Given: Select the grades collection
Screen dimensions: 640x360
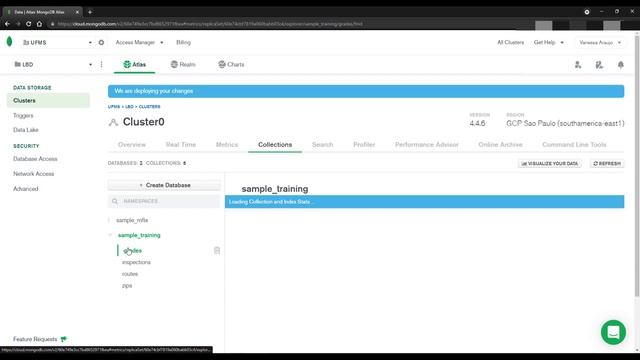Looking at the screenshot, I should point(132,251).
